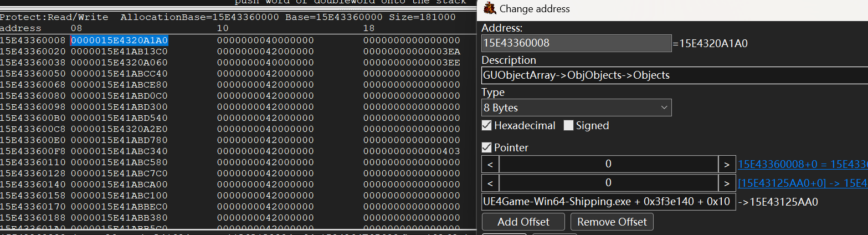Uncheck the Pointer checkbox

486,148
